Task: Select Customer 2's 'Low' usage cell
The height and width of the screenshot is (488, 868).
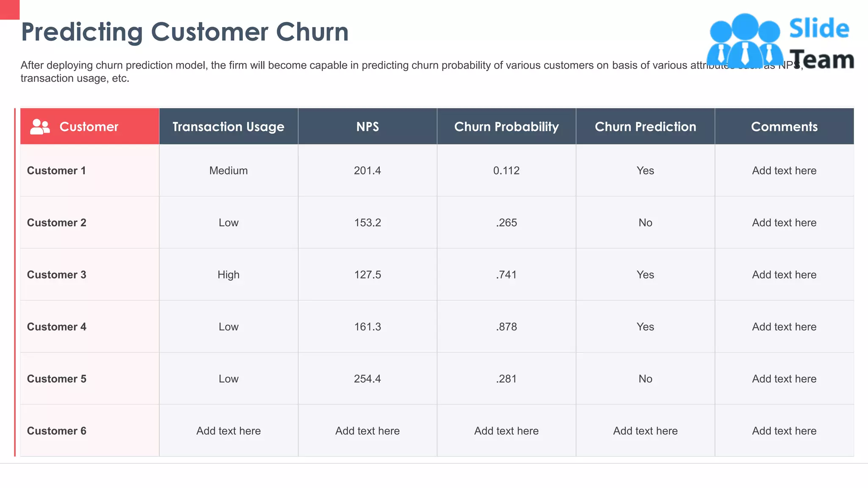Action: (x=228, y=223)
